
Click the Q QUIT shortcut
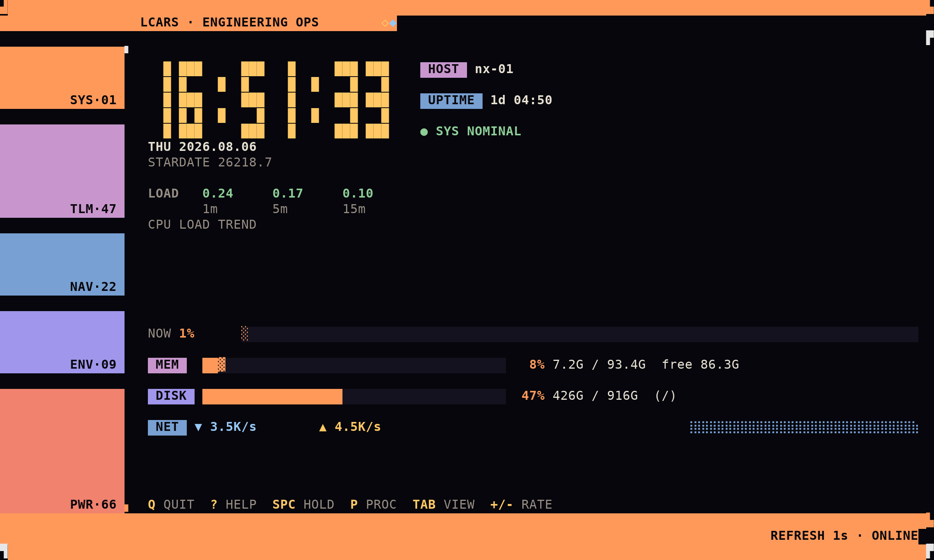click(171, 505)
